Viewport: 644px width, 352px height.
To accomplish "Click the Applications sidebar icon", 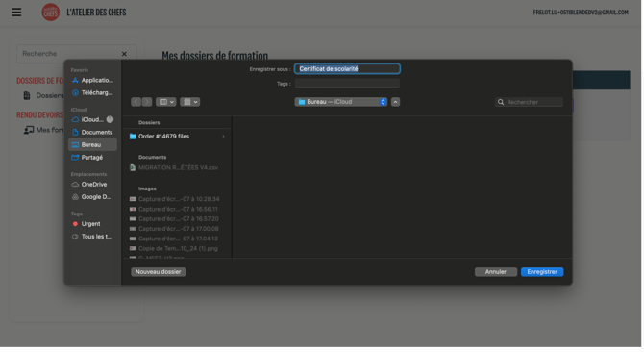I will (75, 81).
